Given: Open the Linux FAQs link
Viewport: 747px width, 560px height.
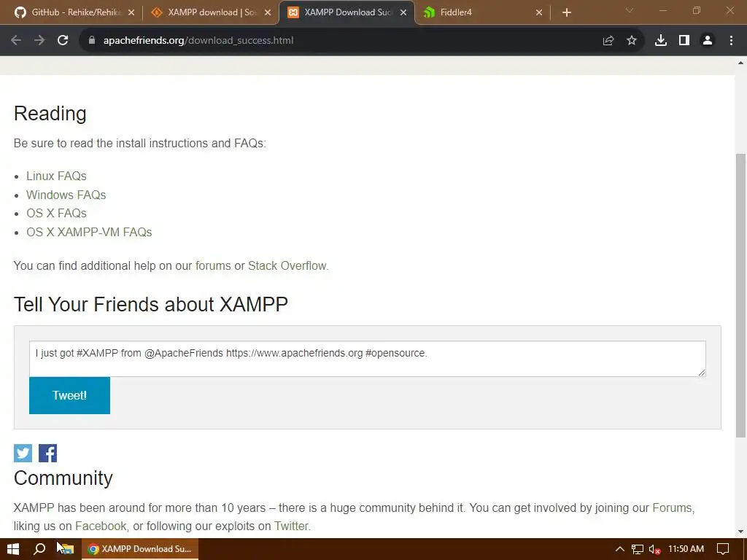Looking at the screenshot, I should point(56,176).
